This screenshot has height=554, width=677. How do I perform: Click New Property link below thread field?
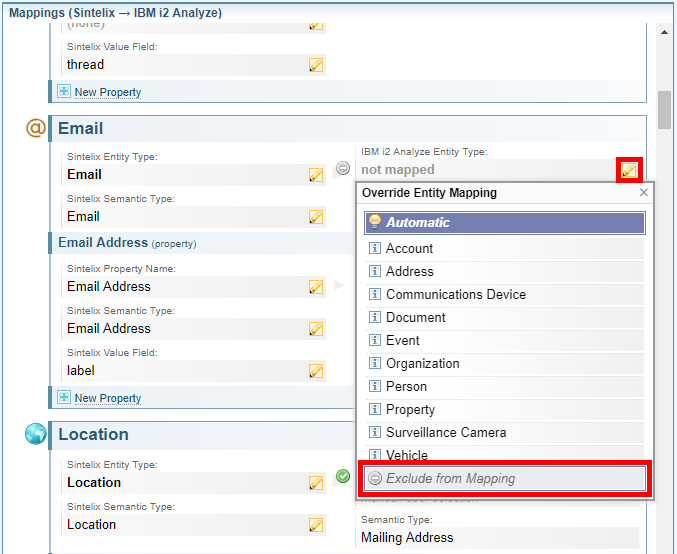pos(107,92)
